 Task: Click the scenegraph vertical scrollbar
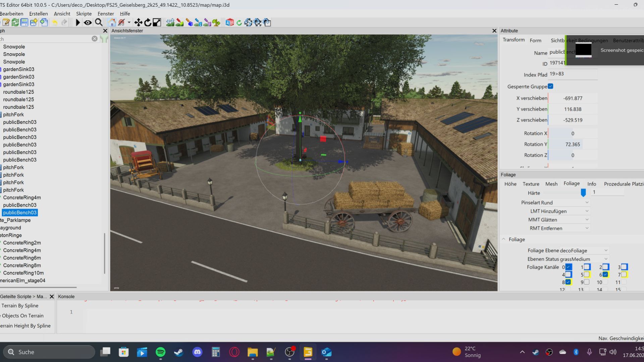(x=105, y=253)
